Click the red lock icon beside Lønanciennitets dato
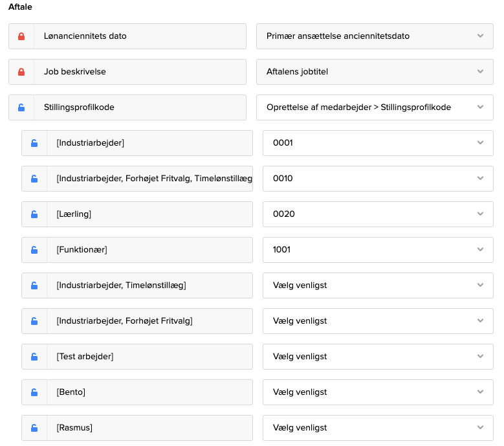The width and height of the screenshot is (504, 446). [21, 36]
